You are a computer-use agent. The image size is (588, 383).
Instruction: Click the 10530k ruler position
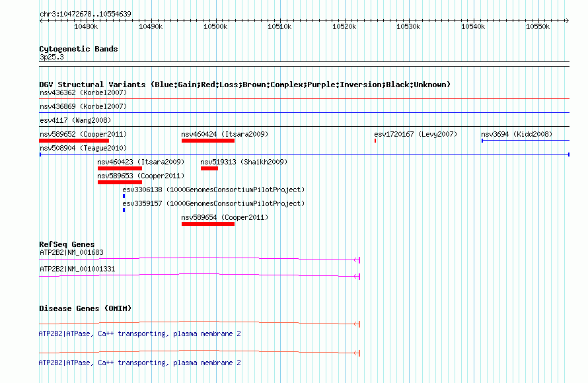[408, 26]
